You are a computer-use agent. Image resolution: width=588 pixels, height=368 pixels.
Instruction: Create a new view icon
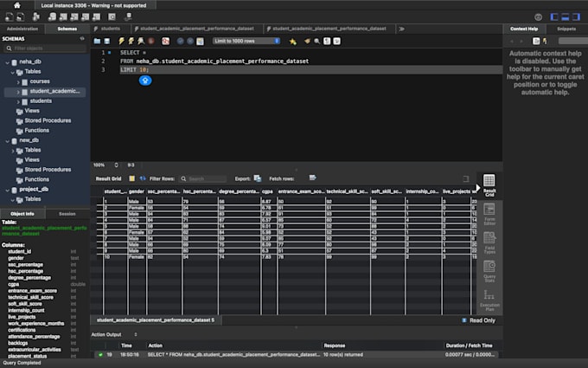click(x=74, y=17)
